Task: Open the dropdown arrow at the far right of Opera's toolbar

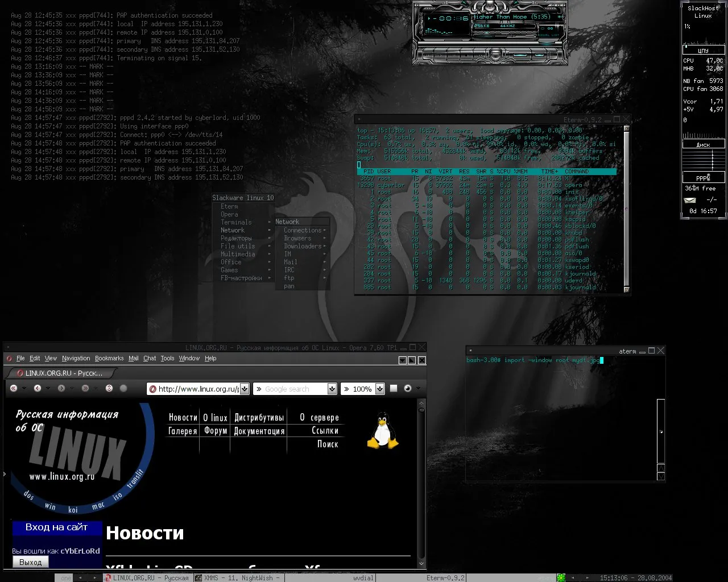Action: click(419, 388)
